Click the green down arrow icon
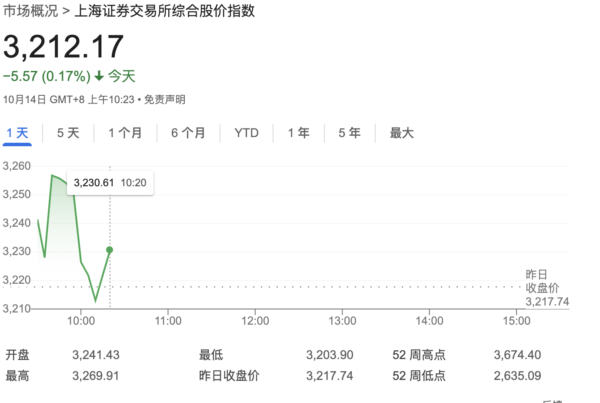This screenshot has width=600, height=403. tap(99, 76)
